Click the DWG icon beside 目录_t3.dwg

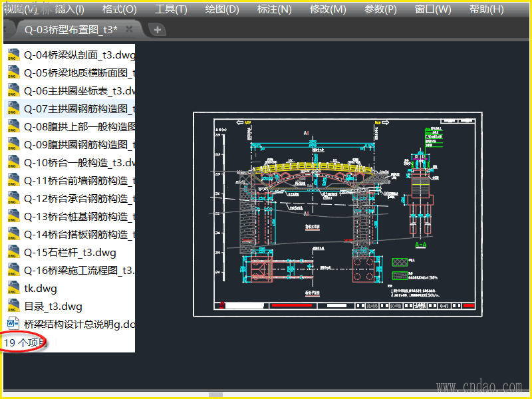click(13, 306)
